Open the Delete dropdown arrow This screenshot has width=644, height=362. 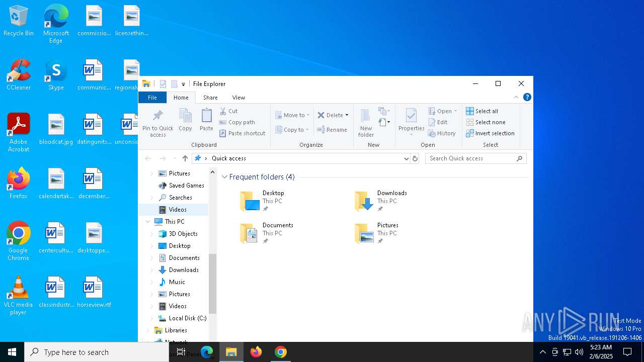tap(347, 115)
